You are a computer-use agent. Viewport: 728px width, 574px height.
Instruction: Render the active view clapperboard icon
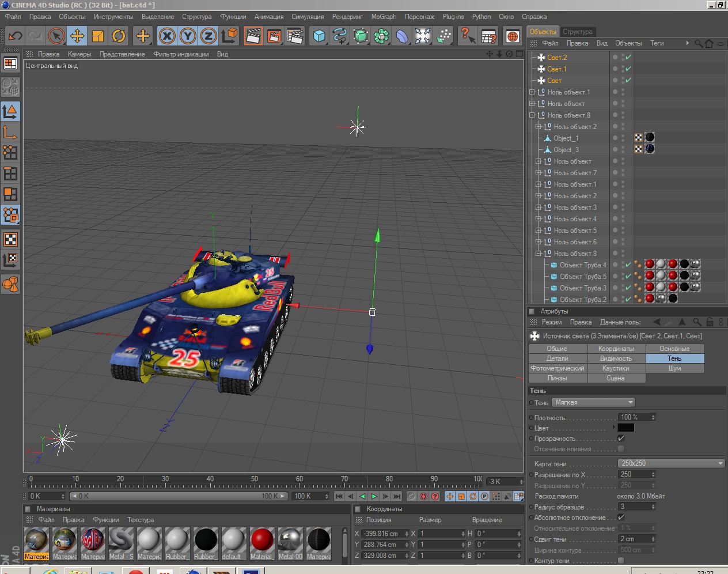pos(253,36)
